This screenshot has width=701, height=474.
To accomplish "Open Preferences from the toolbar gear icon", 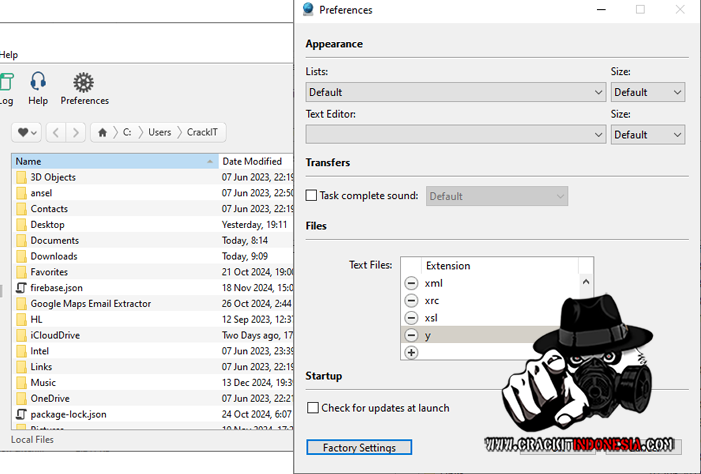I will click(84, 83).
